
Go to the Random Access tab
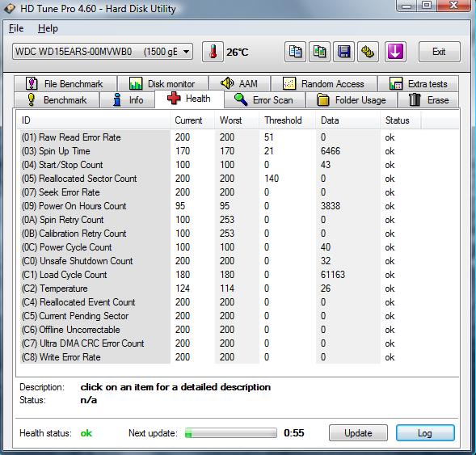pyautogui.click(x=324, y=83)
